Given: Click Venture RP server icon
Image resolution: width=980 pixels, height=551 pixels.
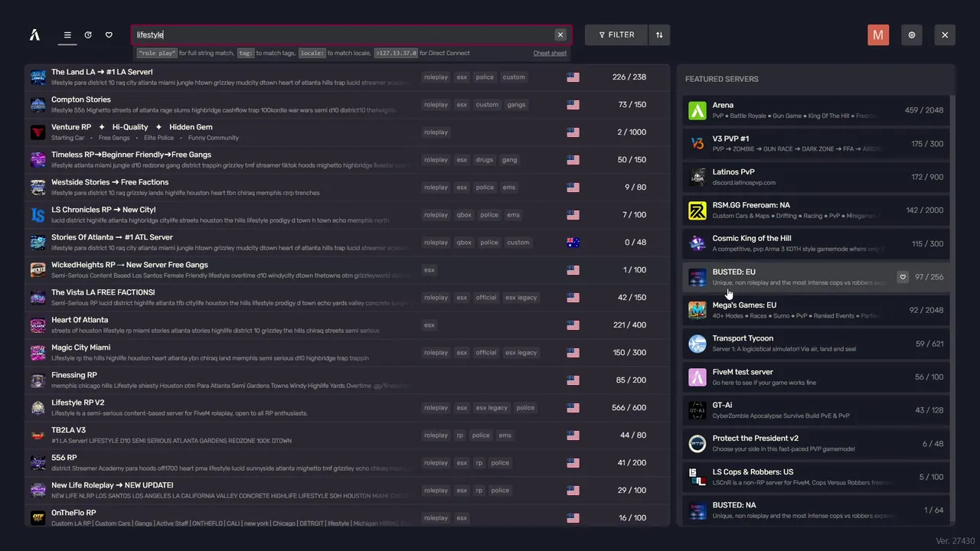Looking at the screenshot, I should click(38, 132).
